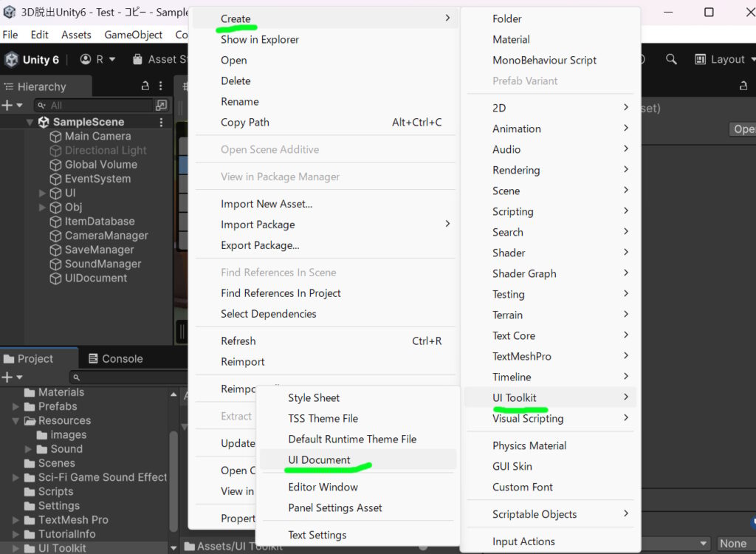
Task: Open the Asset Store toolbar button
Action: tap(159, 59)
